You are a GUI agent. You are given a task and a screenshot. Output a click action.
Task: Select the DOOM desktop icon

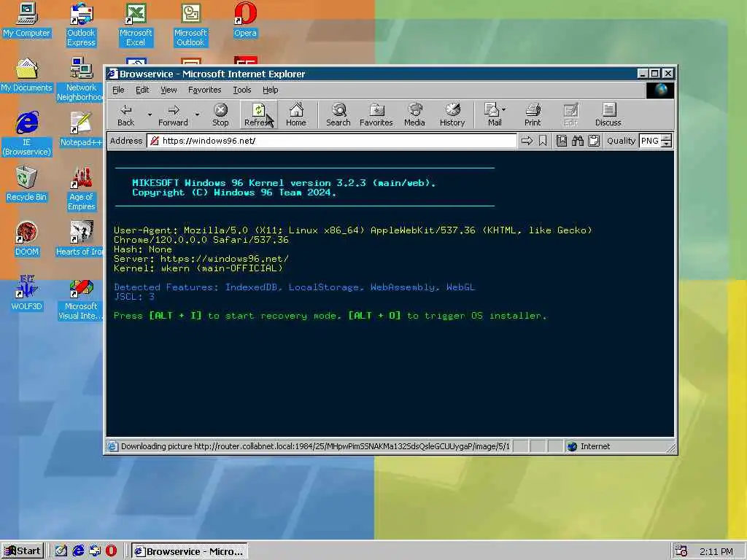click(26, 239)
